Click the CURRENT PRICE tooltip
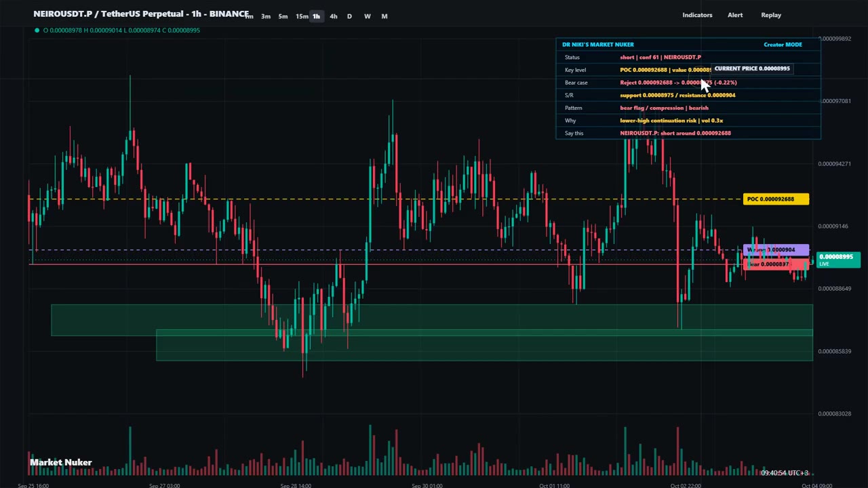The width and height of the screenshot is (868, 488). (x=751, y=68)
